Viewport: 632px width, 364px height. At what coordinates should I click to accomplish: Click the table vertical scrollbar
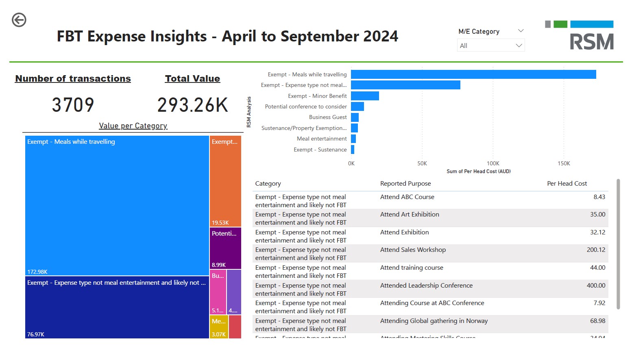[618, 244]
